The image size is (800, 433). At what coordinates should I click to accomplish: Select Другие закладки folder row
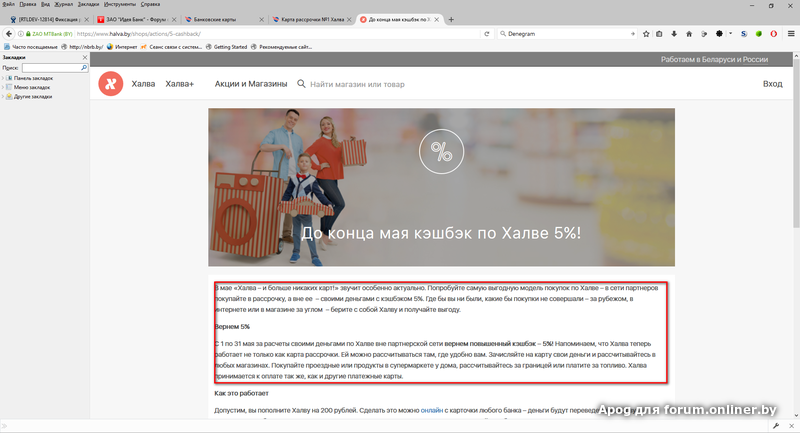(x=29, y=96)
